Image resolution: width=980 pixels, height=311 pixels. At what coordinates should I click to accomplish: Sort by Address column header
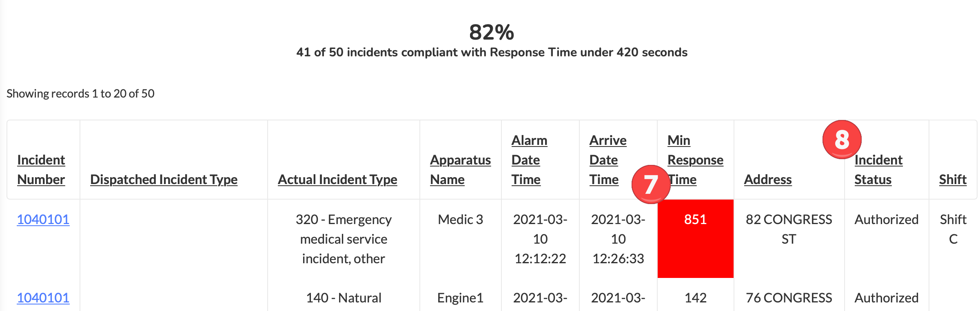point(768,179)
